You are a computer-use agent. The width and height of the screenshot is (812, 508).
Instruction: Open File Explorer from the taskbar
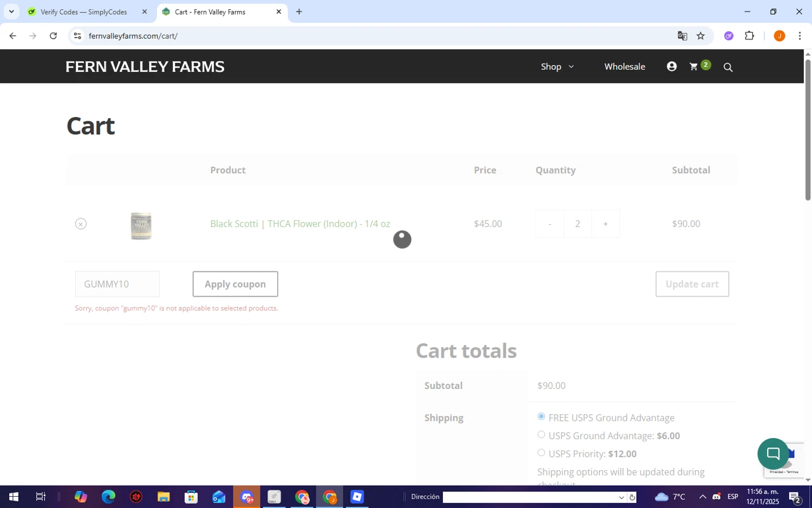click(x=163, y=497)
